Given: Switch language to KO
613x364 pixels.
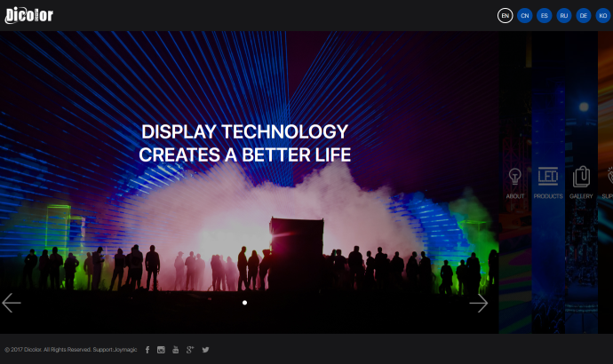Looking at the screenshot, I should pos(603,16).
